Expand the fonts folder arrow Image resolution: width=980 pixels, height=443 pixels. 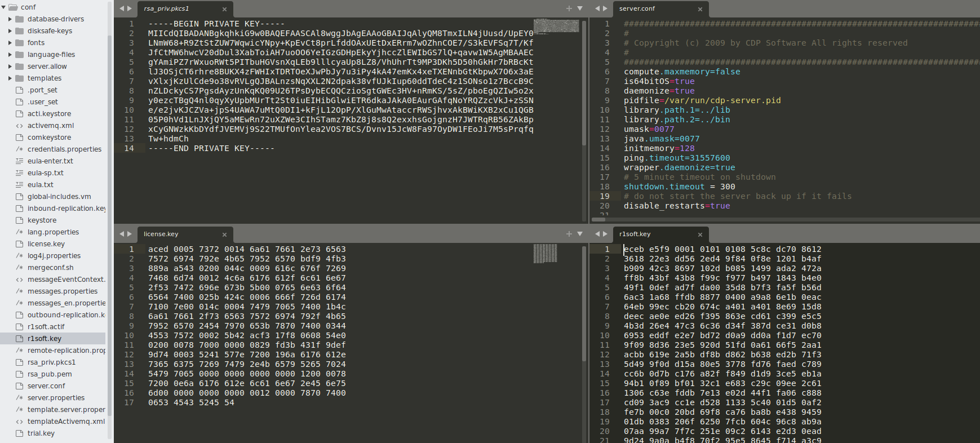(10, 43)
